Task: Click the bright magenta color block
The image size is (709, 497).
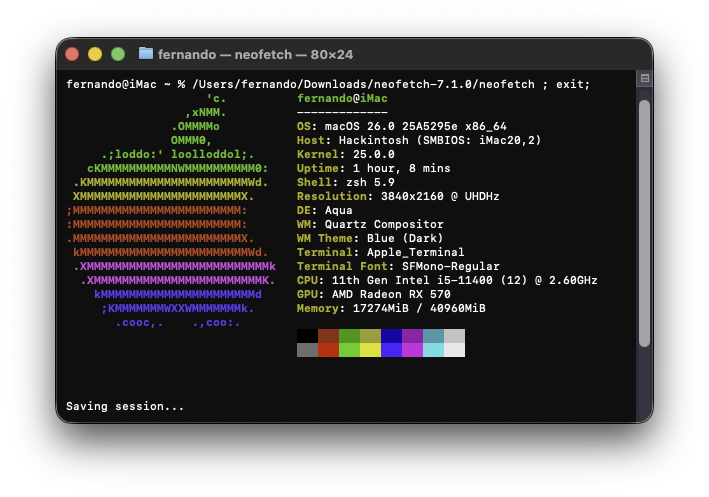Action: (412, 350)
